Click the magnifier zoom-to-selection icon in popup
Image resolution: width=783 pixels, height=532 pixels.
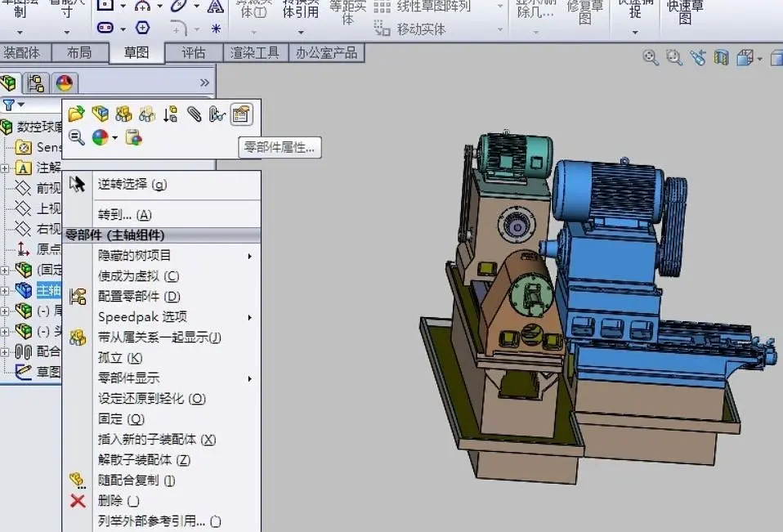pos(76,137)
